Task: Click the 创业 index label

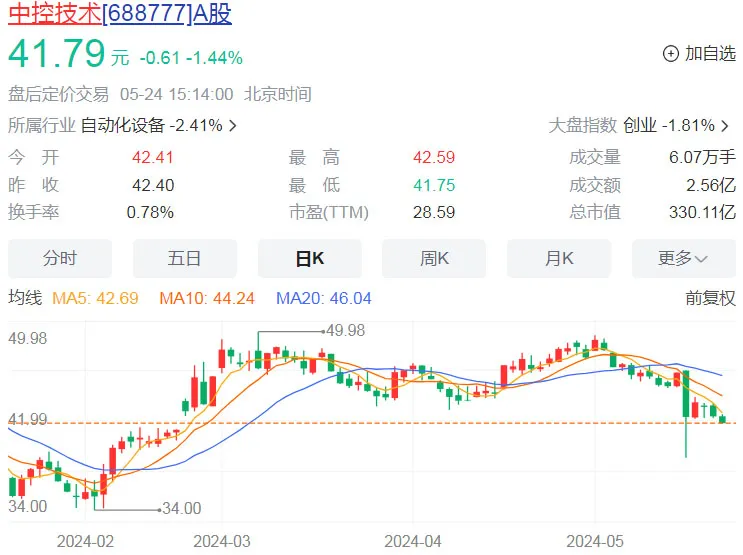Action: point(640,126)
